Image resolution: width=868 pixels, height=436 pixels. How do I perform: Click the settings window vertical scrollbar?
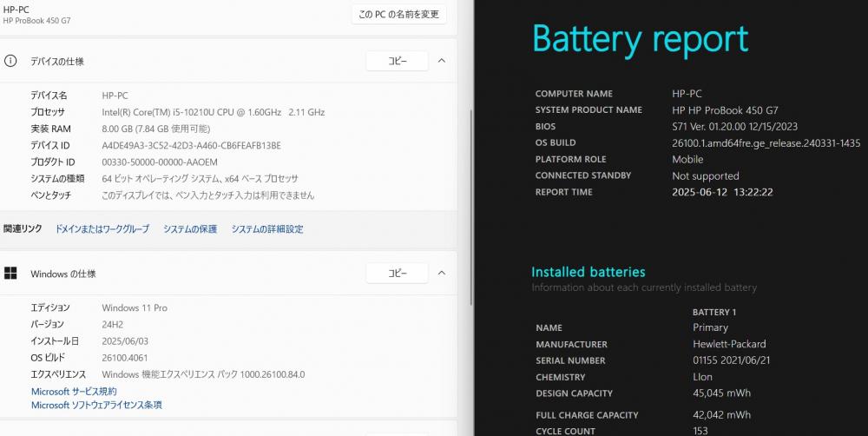click(470, 206)
